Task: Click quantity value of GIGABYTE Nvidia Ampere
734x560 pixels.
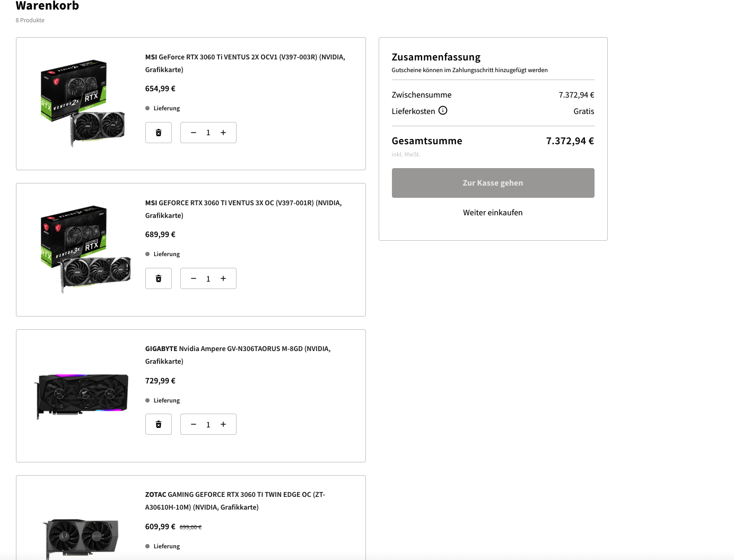Action: (x=208, y=424)
